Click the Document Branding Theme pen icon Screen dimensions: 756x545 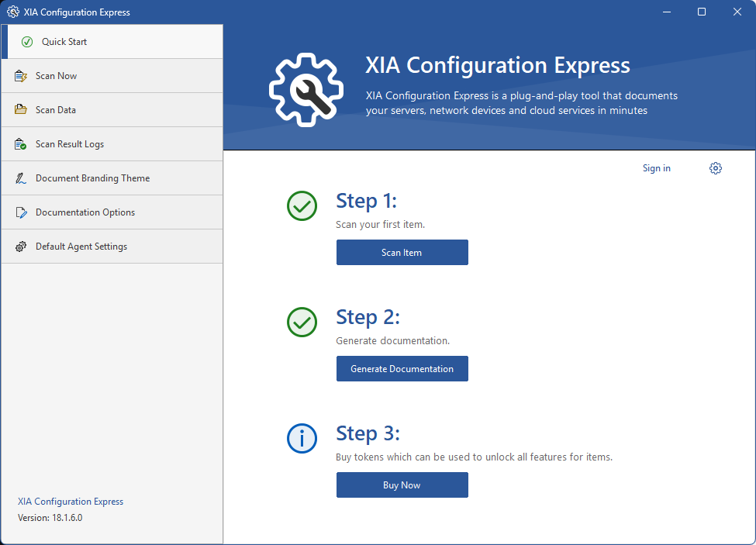(21, 178)
